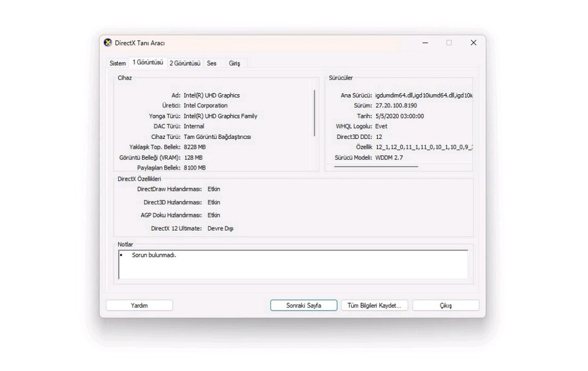588x371 pixels.
Task: Click the Sorun bulunmadı note
Action: click(x=154, y=255)
